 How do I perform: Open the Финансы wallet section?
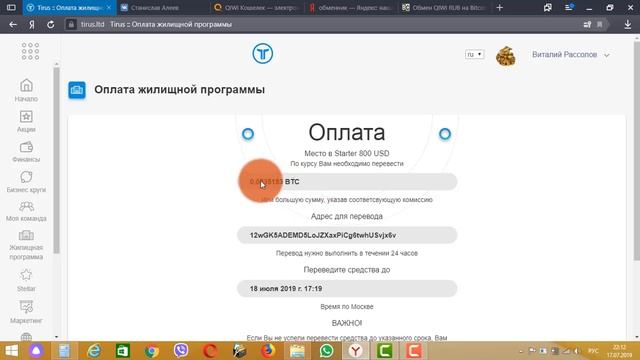[26, 152]
